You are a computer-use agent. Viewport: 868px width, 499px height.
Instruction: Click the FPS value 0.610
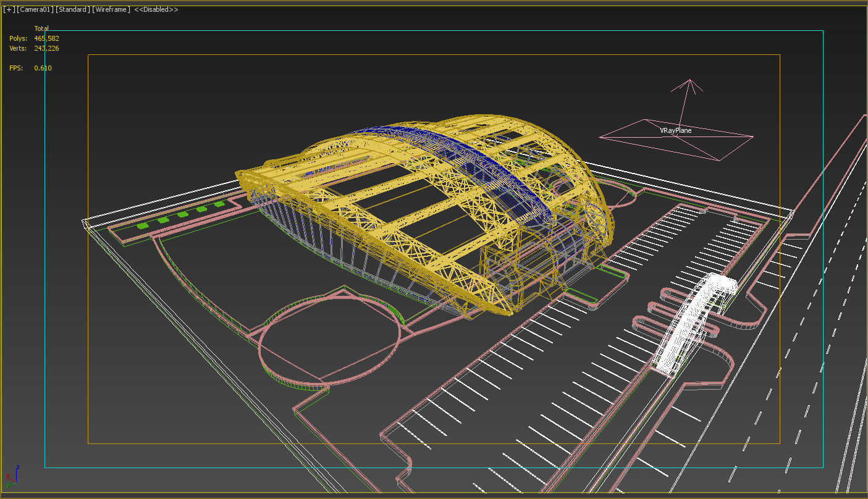pyautogui.click(x=43, y=68)
